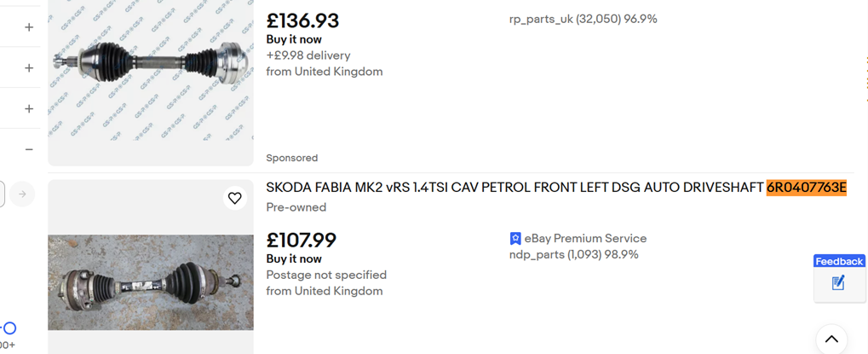Expand the middle plus filter section
This screenshot has height=354, width=868.
pos(29,68)
